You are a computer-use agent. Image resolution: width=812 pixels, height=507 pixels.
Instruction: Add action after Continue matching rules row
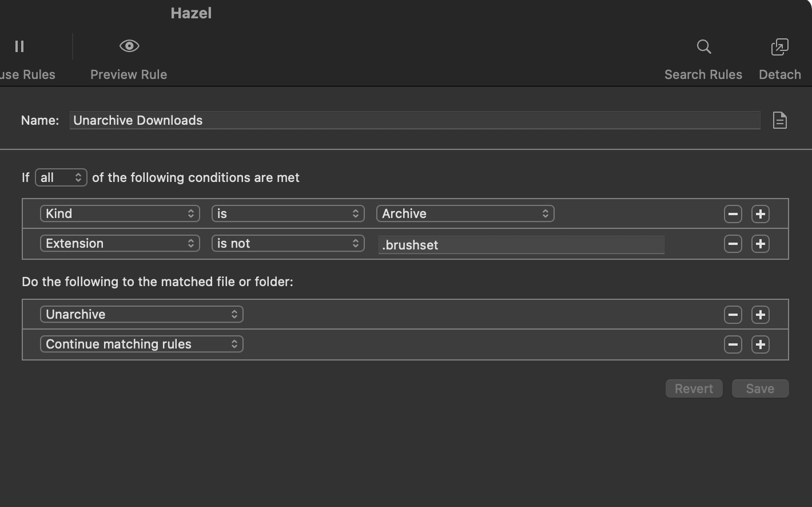click(761, 344)
